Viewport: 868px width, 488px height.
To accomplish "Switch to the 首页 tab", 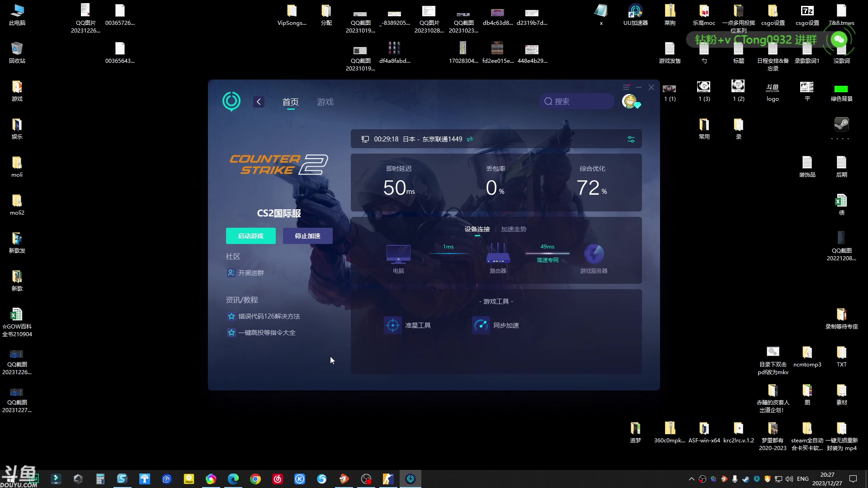I will (290, 102).
